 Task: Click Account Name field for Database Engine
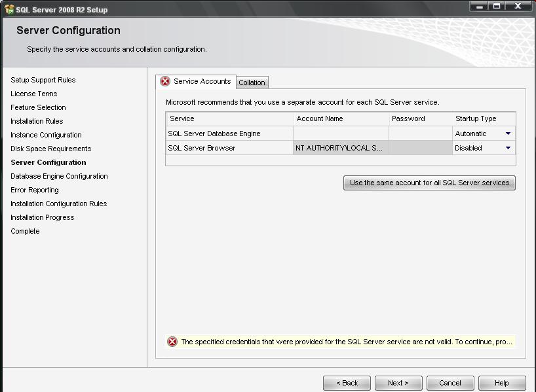click(341, 134)
